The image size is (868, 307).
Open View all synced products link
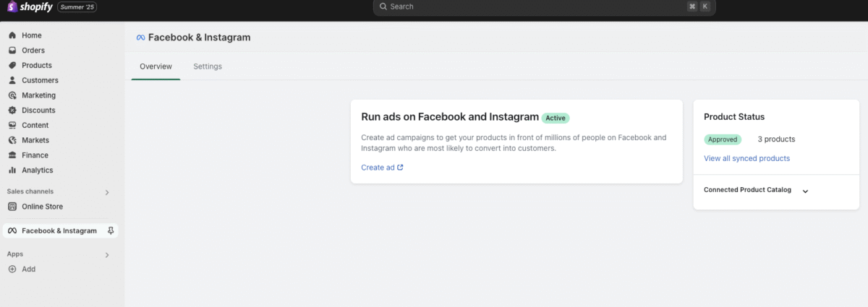(x=746, y=158)
